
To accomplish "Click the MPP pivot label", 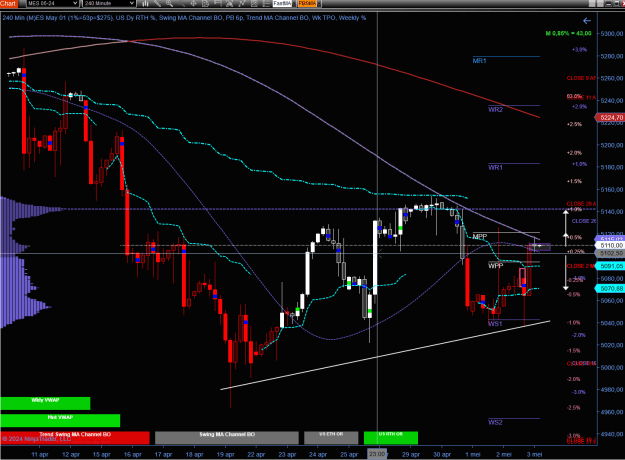I will pyautogui.click(x=480, y=237).
